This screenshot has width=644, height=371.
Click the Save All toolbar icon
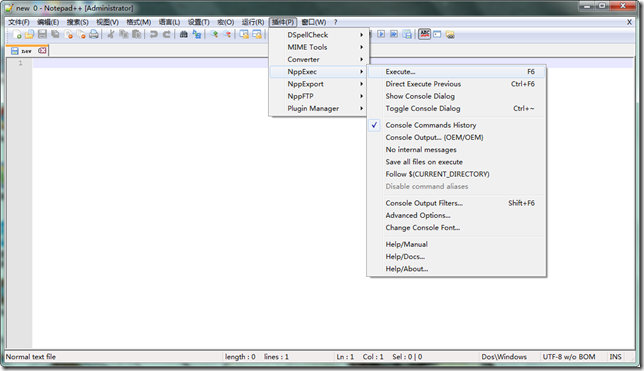coord(55,35)
